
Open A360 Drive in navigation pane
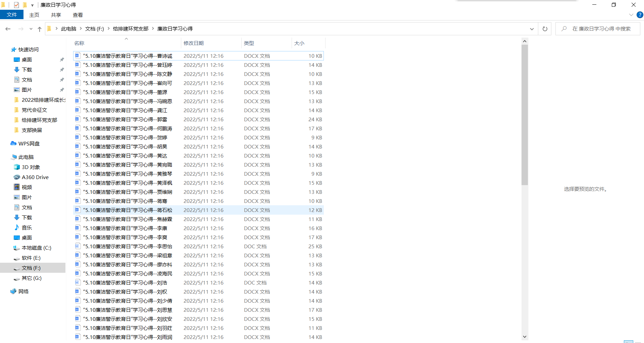35,177
